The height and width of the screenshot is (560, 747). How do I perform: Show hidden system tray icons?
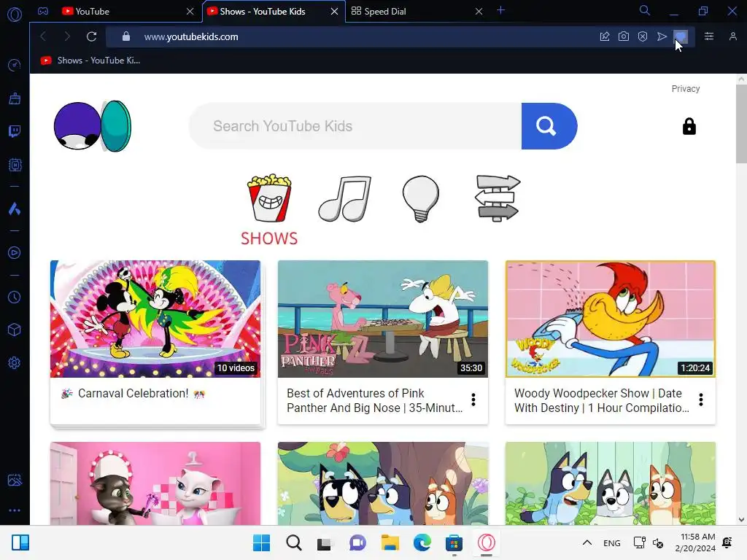coord(587,542)
